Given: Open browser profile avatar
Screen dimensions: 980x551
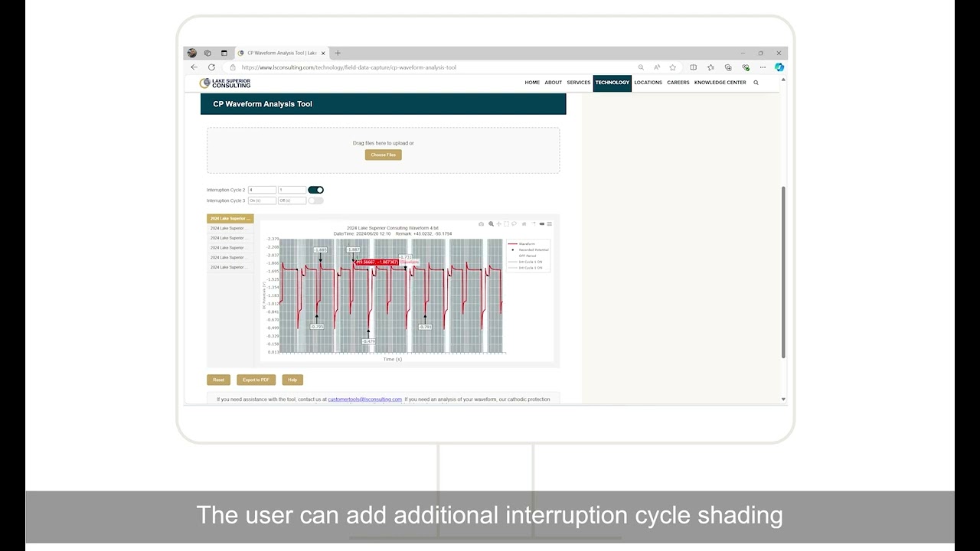Looking at the screenshot, I should point(192,53).
